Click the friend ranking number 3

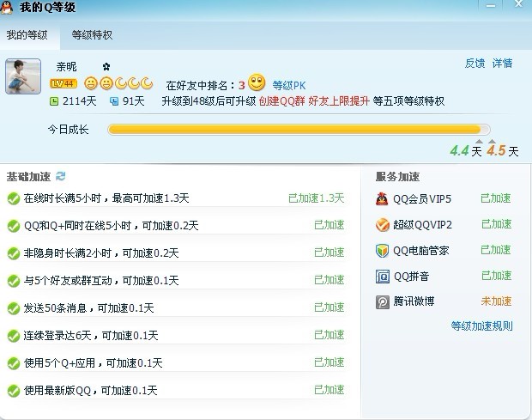242,85
